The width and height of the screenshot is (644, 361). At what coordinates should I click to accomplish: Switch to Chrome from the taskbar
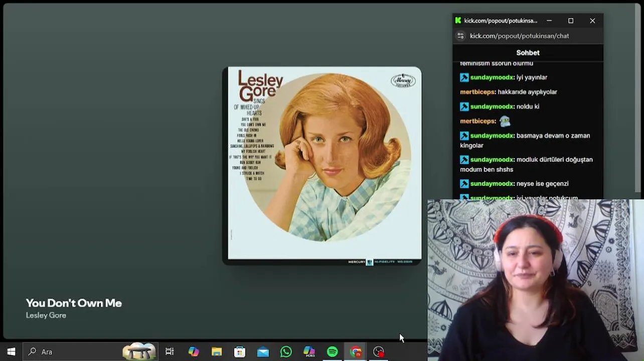click(356, 351)
